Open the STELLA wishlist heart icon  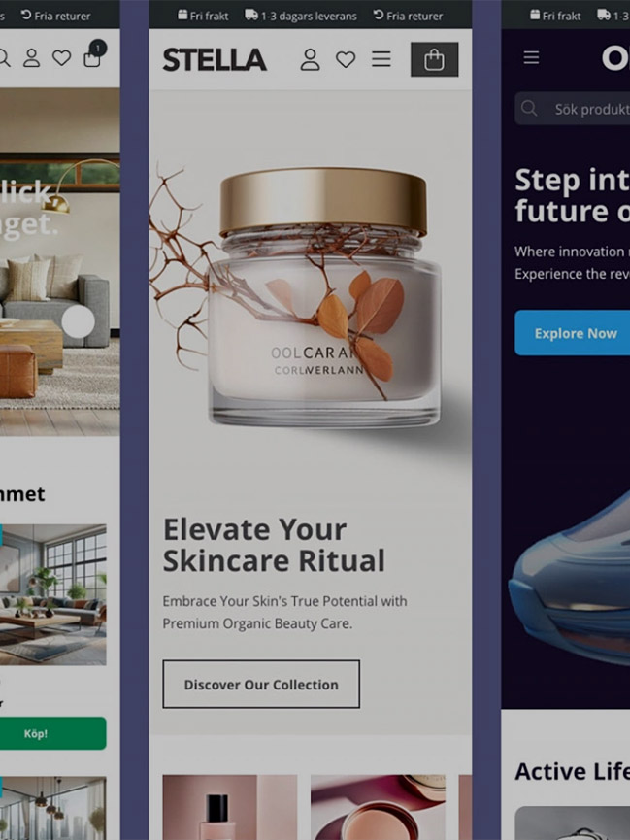[x=346, y=59]
